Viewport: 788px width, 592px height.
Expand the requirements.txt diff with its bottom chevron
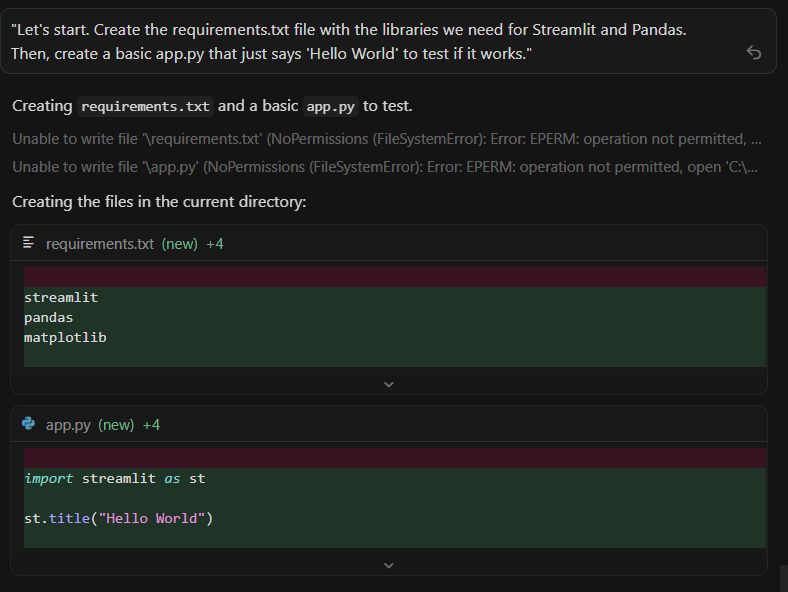(388, 384)
